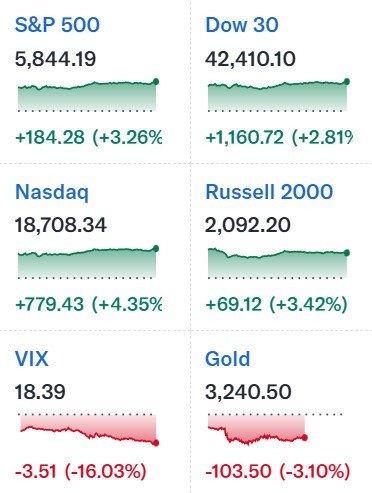
Task: Open the Dow 30 index link
Action: point(242,25)
